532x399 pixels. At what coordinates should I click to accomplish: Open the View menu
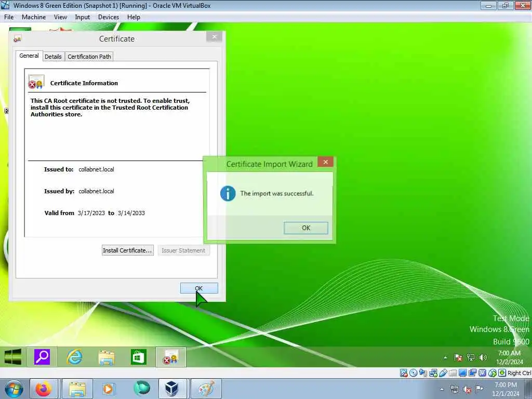pos(60,17)
